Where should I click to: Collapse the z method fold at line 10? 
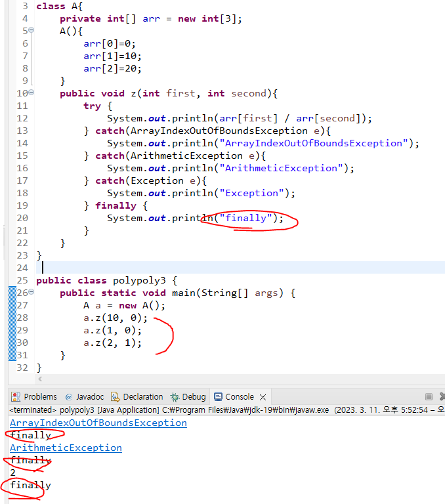click(x=32, y=93)
